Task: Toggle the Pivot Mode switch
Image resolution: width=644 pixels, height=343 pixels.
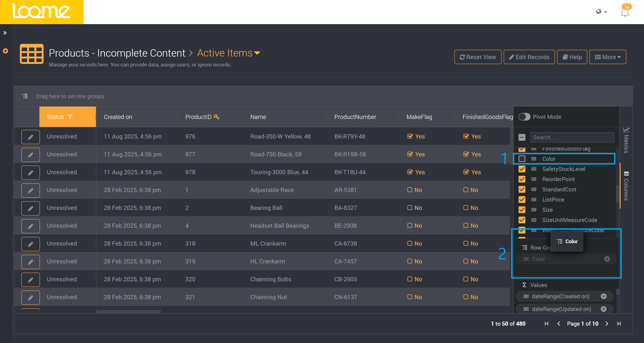Action: pyautogui.click(x=524, y=117)
